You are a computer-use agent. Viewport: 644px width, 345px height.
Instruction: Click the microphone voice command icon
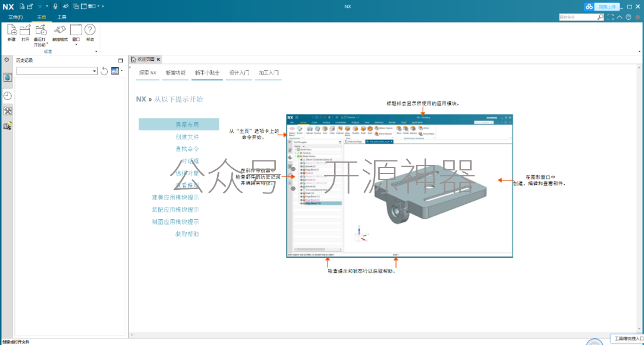coord(55,6)
